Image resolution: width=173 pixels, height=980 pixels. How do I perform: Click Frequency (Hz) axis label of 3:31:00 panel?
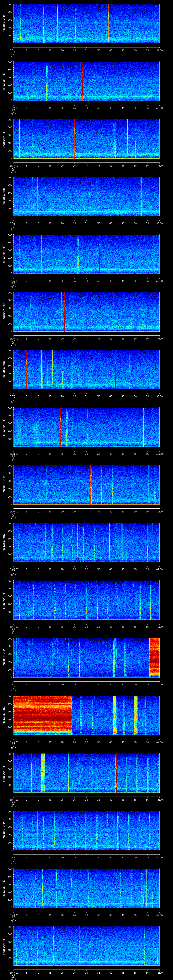pyautogui.click(x=4, y=24)
